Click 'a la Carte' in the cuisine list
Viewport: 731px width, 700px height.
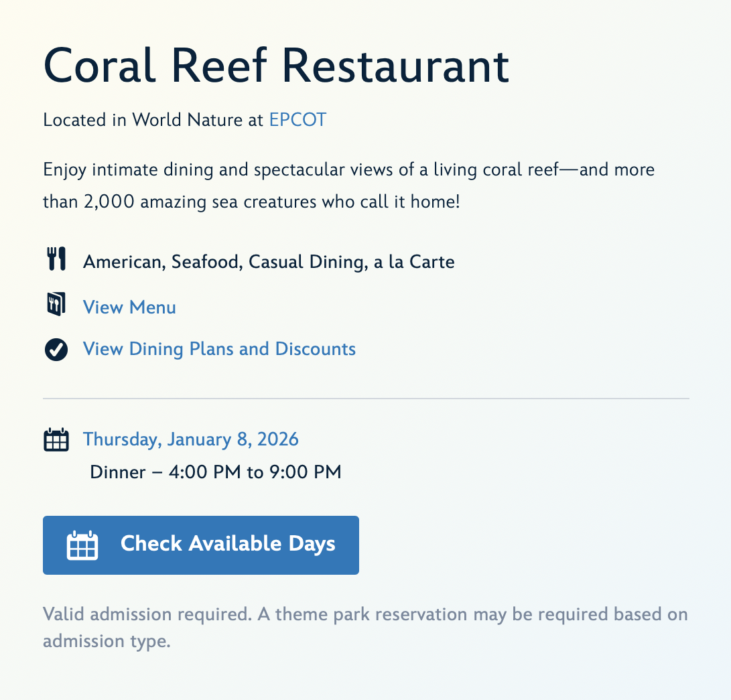(x=414, y=261)
